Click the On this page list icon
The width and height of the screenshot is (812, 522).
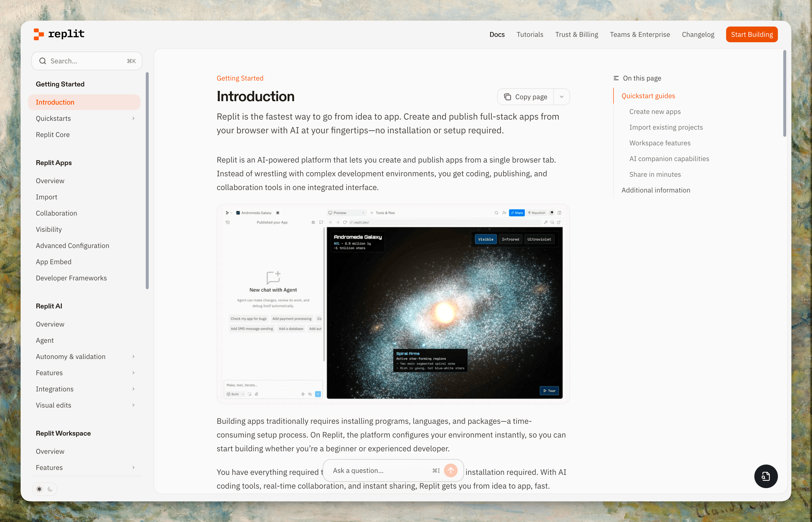point(616,78)
